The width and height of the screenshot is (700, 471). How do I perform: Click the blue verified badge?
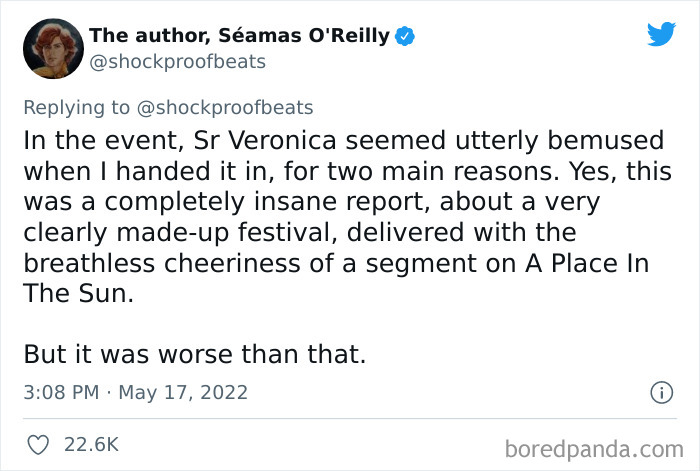click(407, 37)
